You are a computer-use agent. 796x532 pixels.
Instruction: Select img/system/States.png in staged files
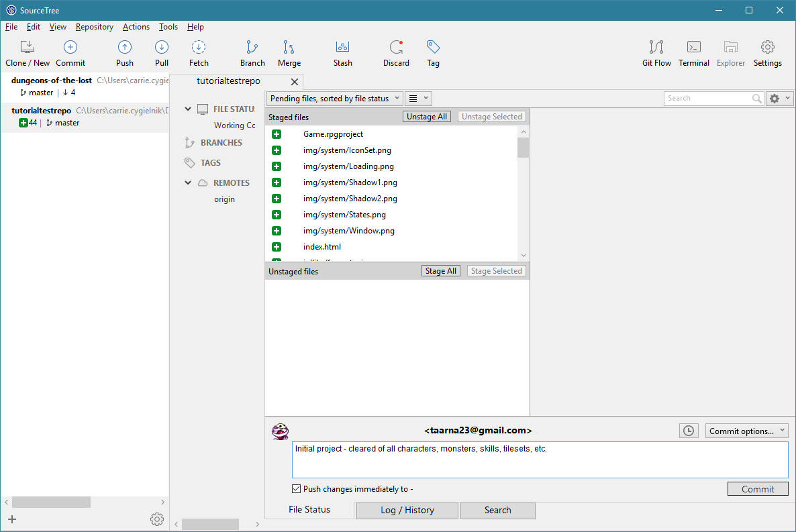point(345,215)
